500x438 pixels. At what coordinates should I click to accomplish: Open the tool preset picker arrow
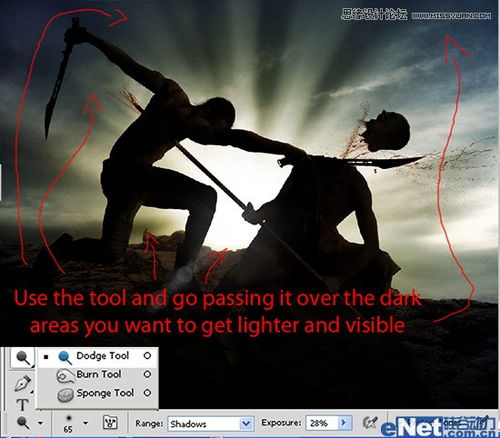(x=40, y=423)
